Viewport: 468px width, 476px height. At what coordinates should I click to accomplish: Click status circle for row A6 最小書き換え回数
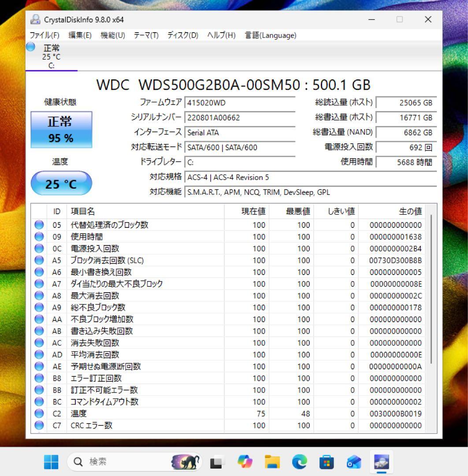click(39, 272)
